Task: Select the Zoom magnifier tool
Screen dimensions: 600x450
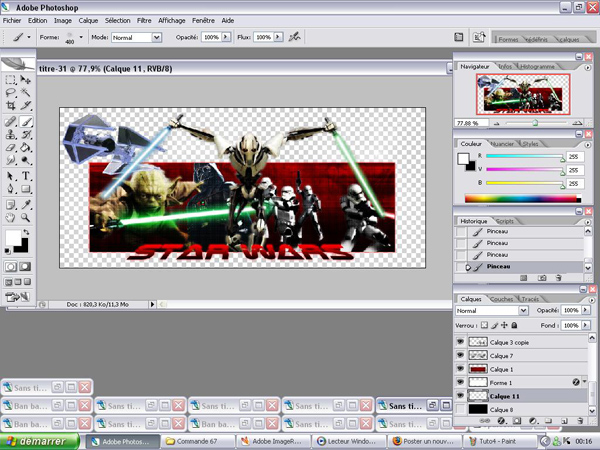Action: click(26, 218)
